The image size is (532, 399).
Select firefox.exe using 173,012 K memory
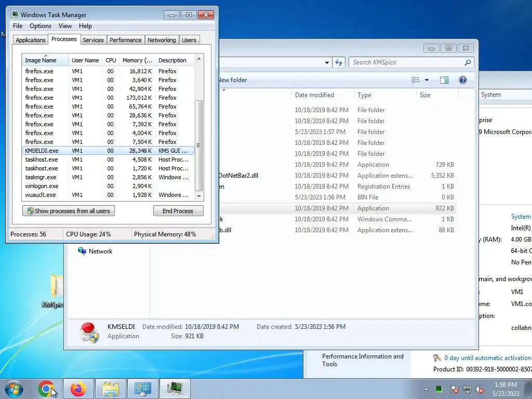[109, 98]
